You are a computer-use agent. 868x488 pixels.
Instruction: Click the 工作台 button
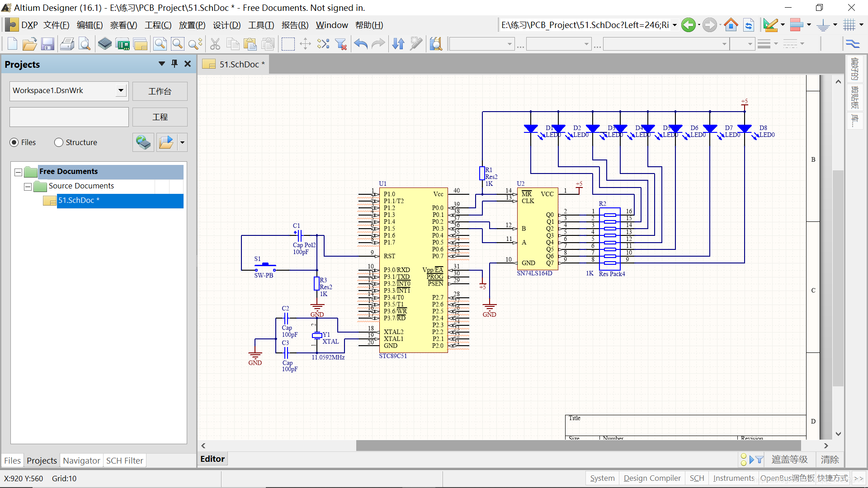[160, 91]
